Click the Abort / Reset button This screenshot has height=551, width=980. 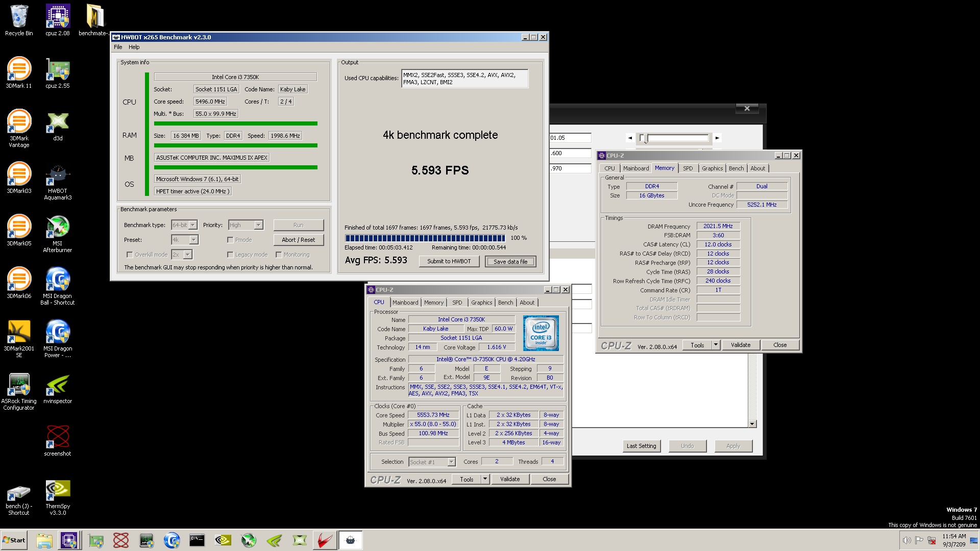(299, 240)
